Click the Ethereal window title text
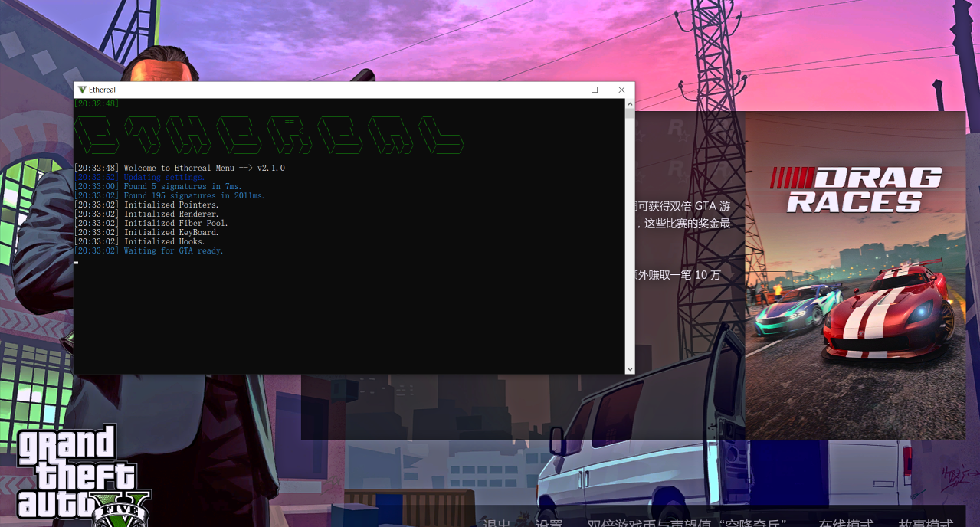 pyautogui.click(x=103, y=90)
